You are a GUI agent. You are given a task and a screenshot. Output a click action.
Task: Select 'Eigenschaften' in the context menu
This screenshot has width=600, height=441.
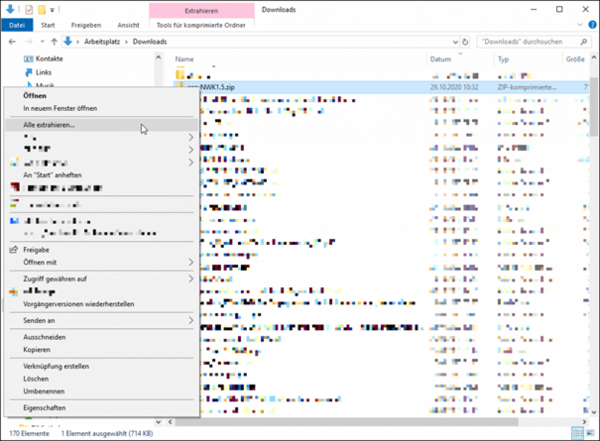(x=44, y=409)
